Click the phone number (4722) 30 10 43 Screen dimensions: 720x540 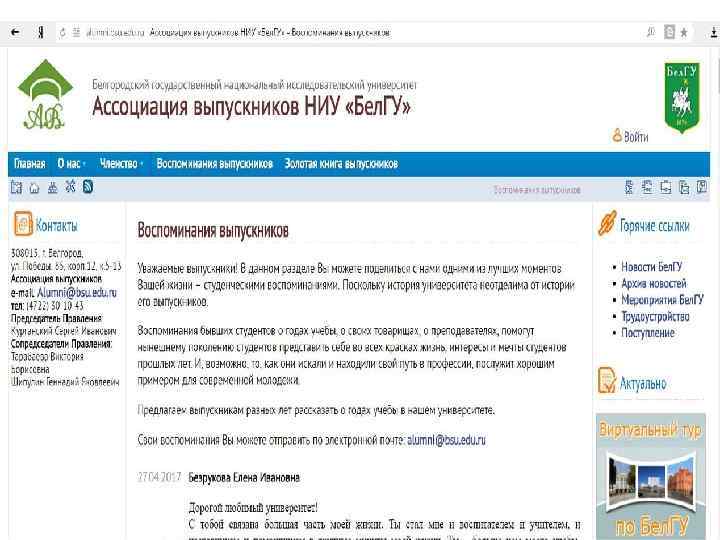(55, 305)
